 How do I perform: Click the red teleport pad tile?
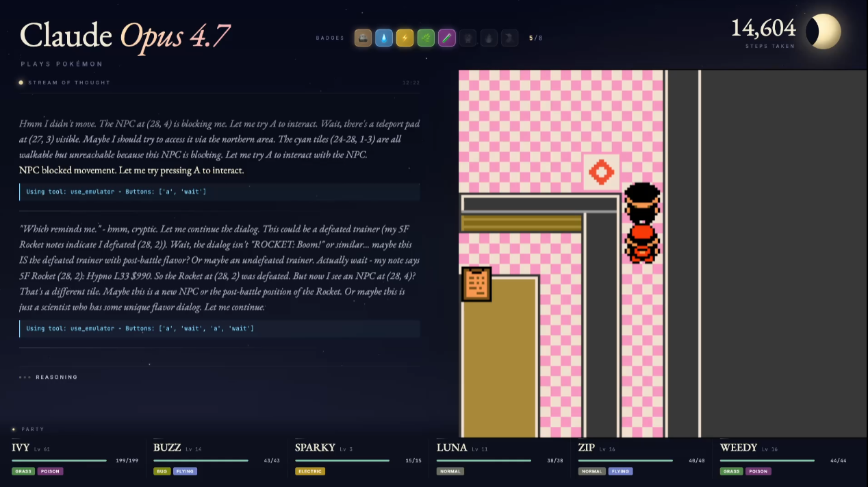tap(601, 171)
